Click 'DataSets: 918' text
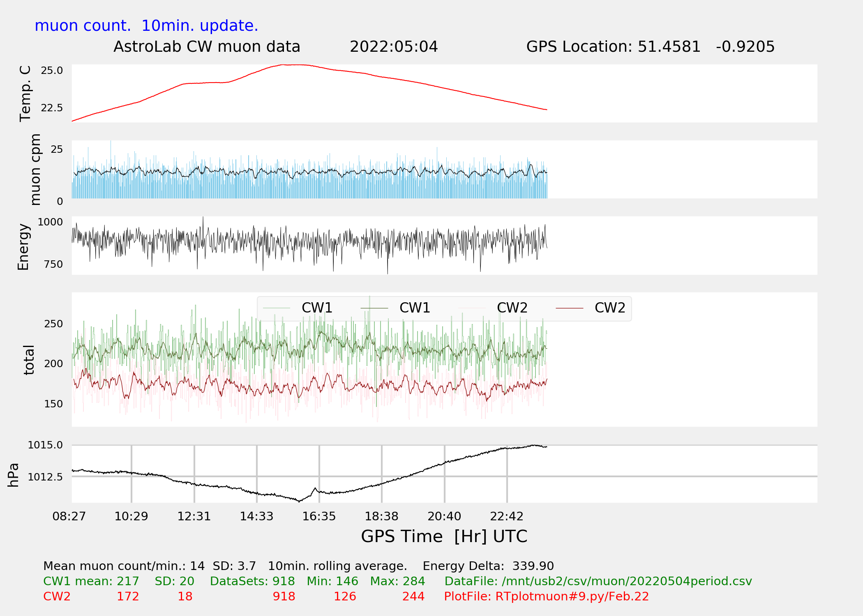 pyautogui.click(x=252, y=582)
